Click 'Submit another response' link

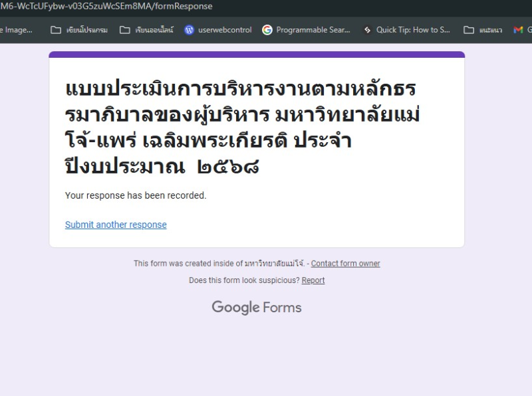coord(116,225)
